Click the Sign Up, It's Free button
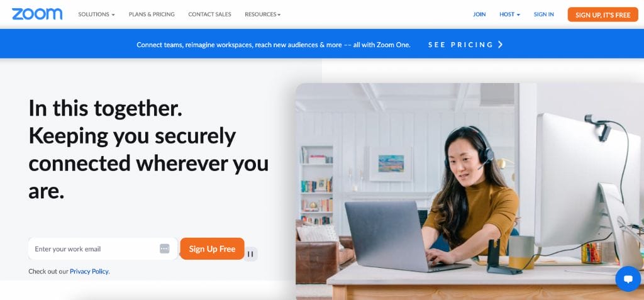This screenshot has width=644, height=300. coord(603,15)
